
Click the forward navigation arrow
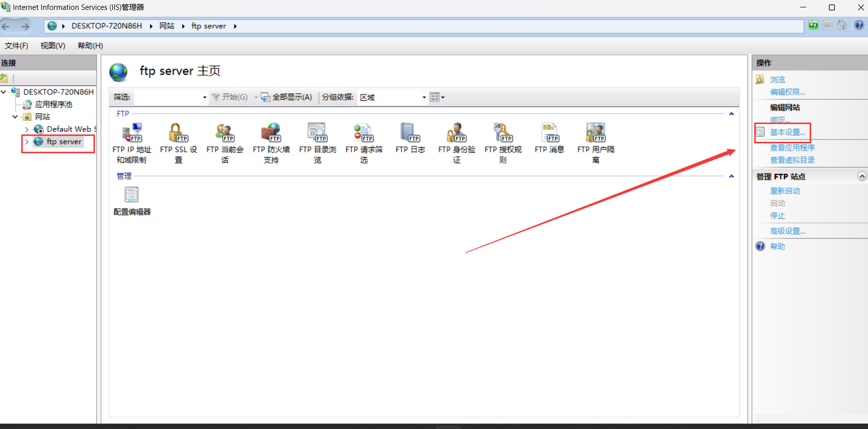coord(25,26)
